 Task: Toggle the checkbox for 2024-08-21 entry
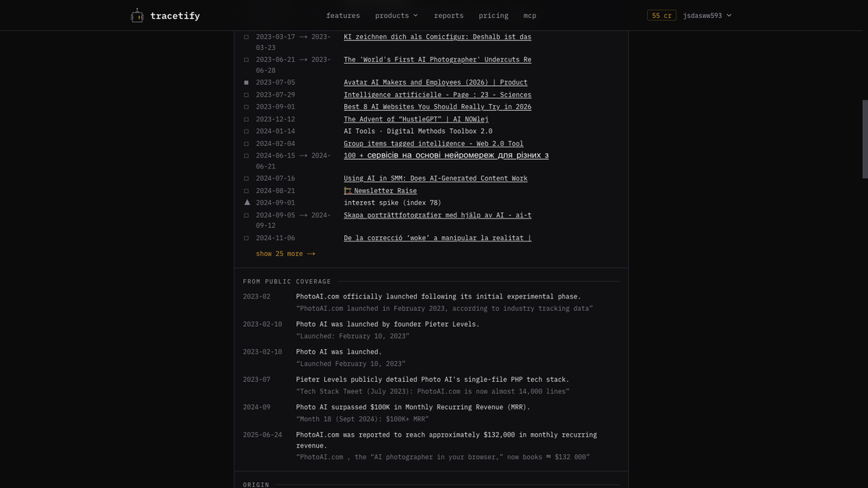(x=247, y=191)
